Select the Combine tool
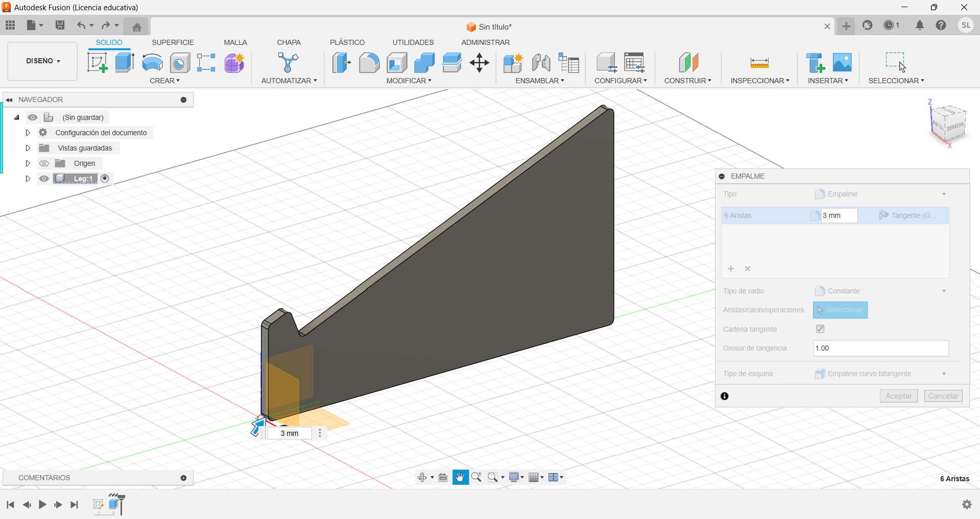The image size is (980, 519). tap(424, 63)
